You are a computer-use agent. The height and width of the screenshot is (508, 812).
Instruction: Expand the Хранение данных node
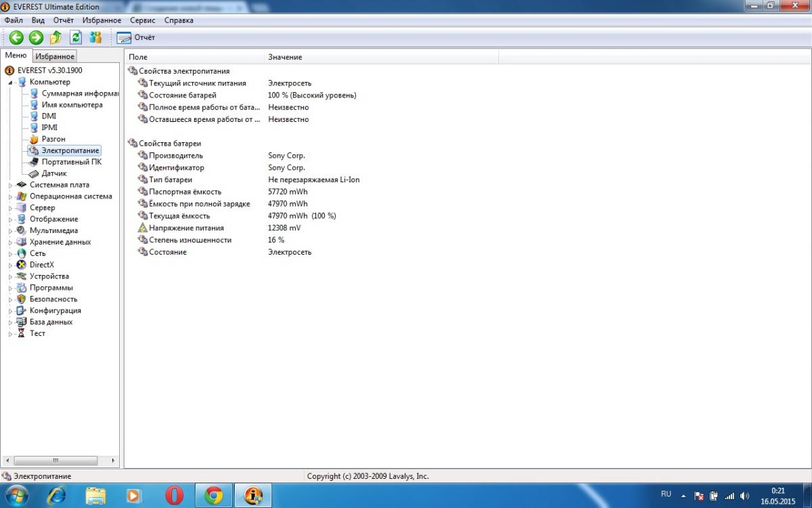10,242
